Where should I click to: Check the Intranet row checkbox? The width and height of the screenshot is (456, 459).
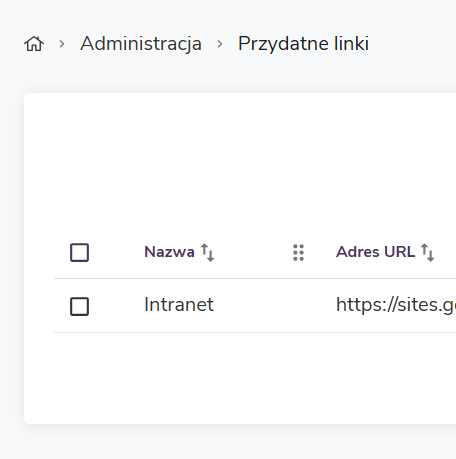tap(79, 306)
